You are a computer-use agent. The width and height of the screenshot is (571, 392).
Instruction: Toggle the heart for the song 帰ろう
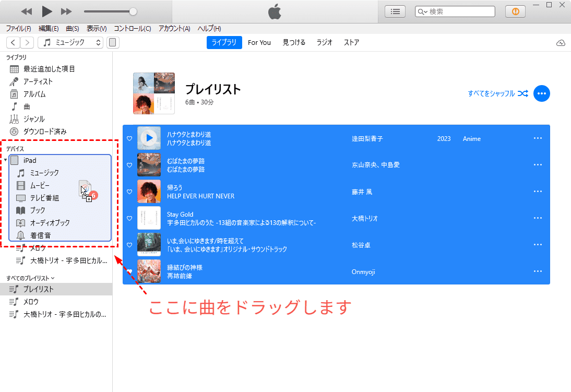(x=129, y=192)
